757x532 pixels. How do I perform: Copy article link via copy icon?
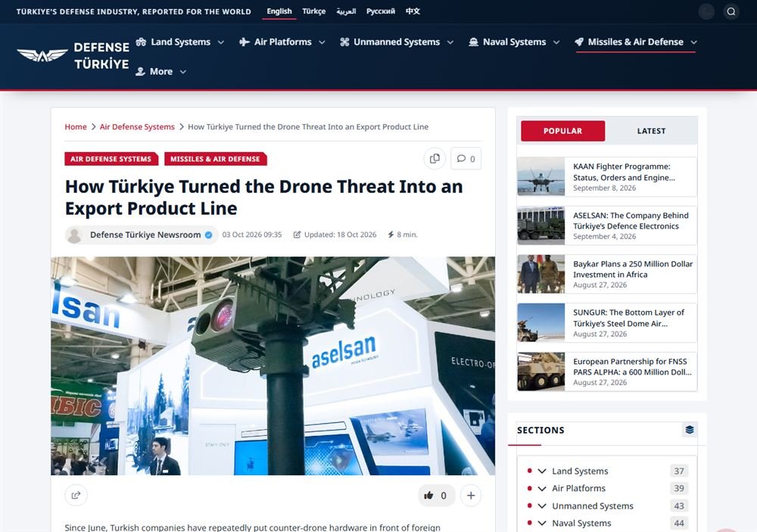pyautogui.click(x=435, y=158)
